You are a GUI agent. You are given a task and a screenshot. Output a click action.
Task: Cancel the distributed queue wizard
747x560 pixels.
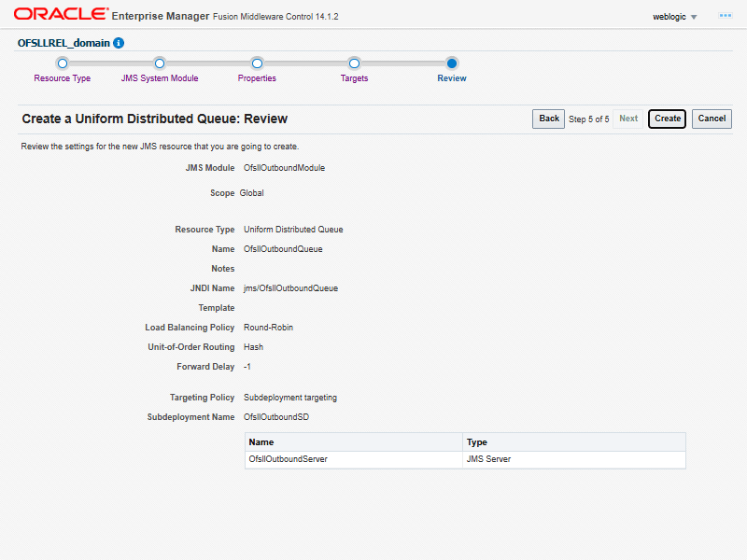click(712, 119)
